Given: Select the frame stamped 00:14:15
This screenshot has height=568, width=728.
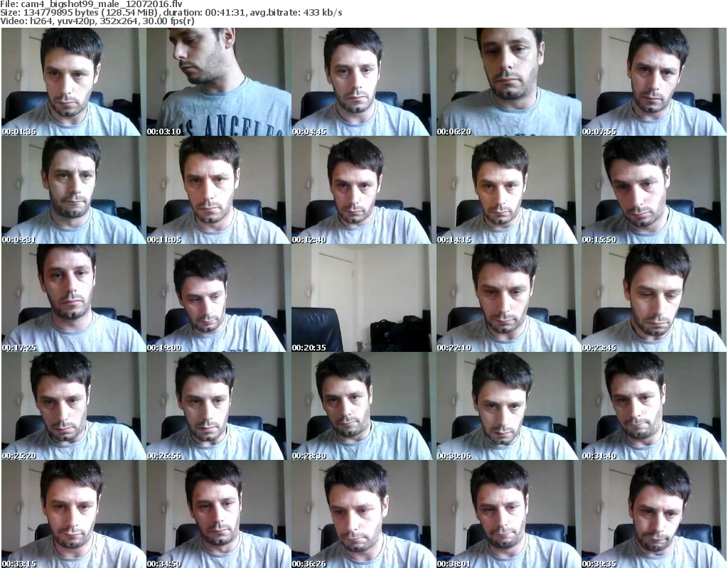Looking at the screenshot, I should (509, 190).
